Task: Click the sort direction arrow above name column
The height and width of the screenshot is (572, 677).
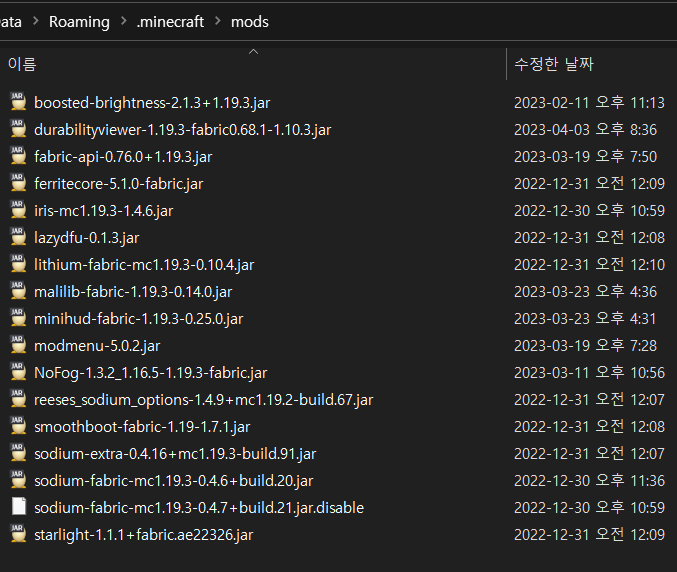Action: click(x=253, y=52)
